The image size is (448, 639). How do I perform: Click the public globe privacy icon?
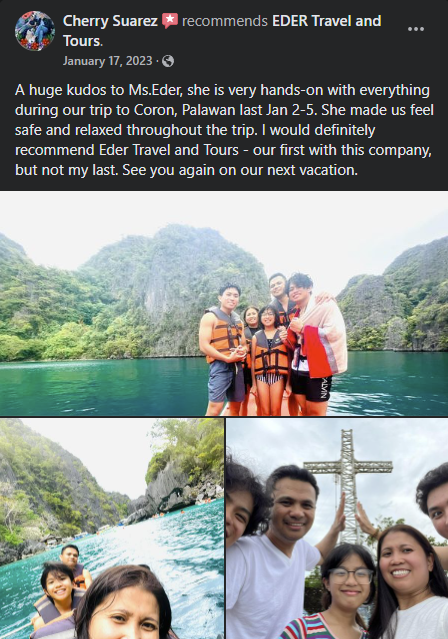pyautogui.click(x=168, y=61)
